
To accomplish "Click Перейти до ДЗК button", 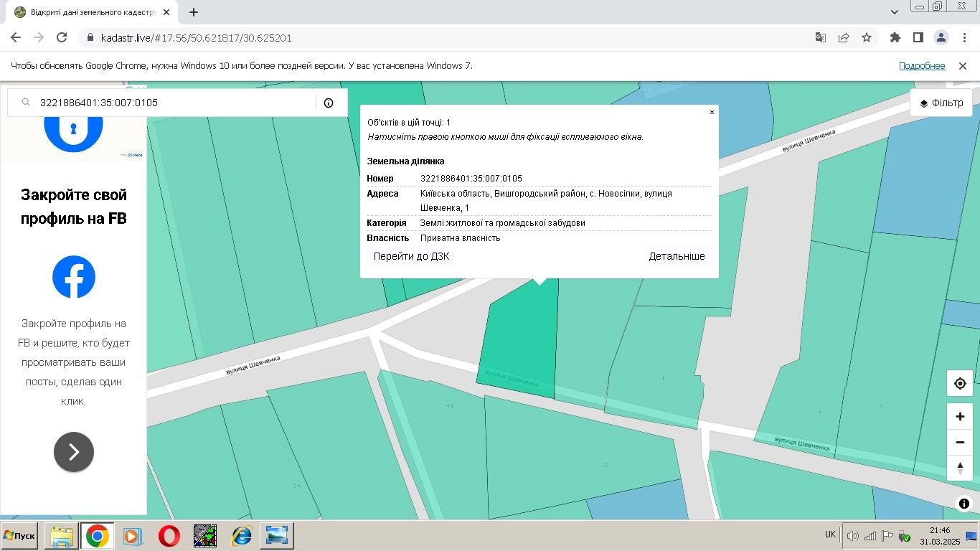I will pos(411,256).
